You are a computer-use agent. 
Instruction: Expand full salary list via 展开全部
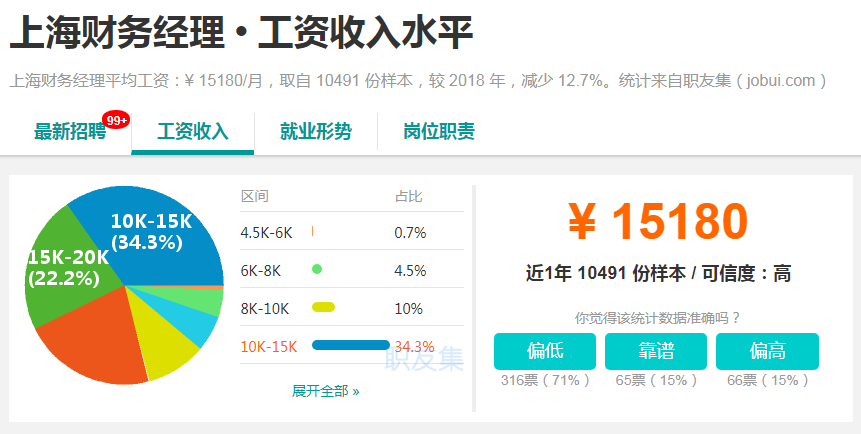tap(325, 391)
